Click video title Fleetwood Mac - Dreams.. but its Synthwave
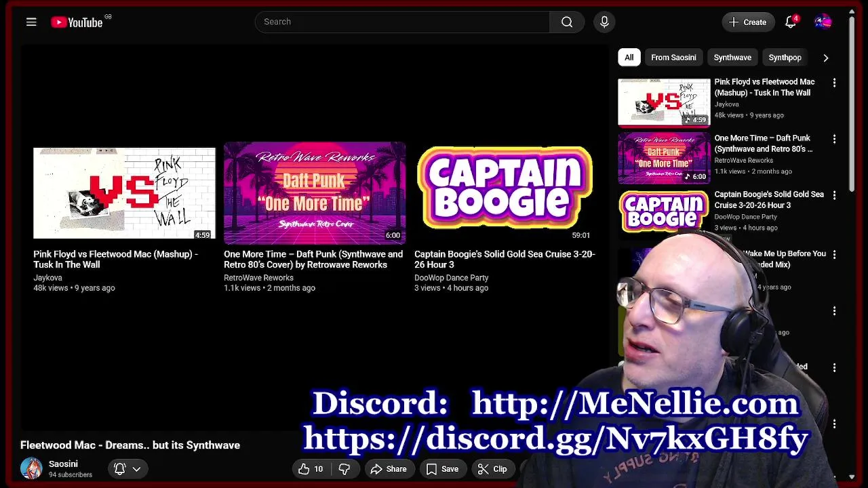 [x=130, y=445]
